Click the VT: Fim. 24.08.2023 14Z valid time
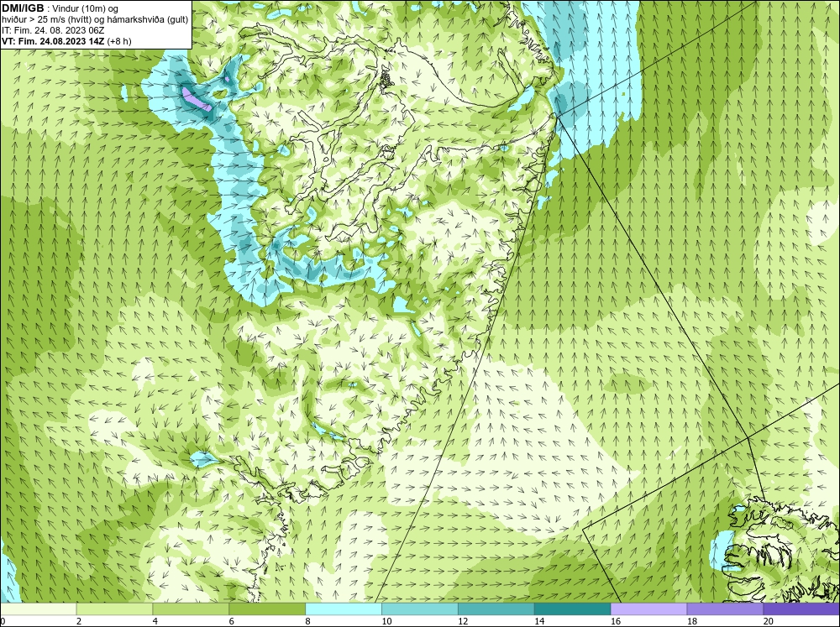This screenshot has height=627, width=840. (x=54, y=41)
